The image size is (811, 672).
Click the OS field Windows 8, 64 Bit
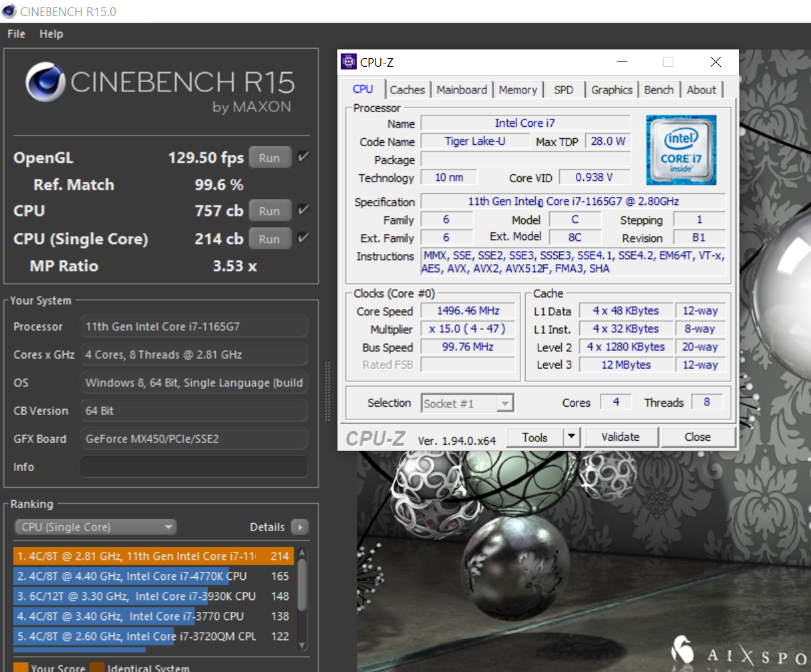(194, 383)
